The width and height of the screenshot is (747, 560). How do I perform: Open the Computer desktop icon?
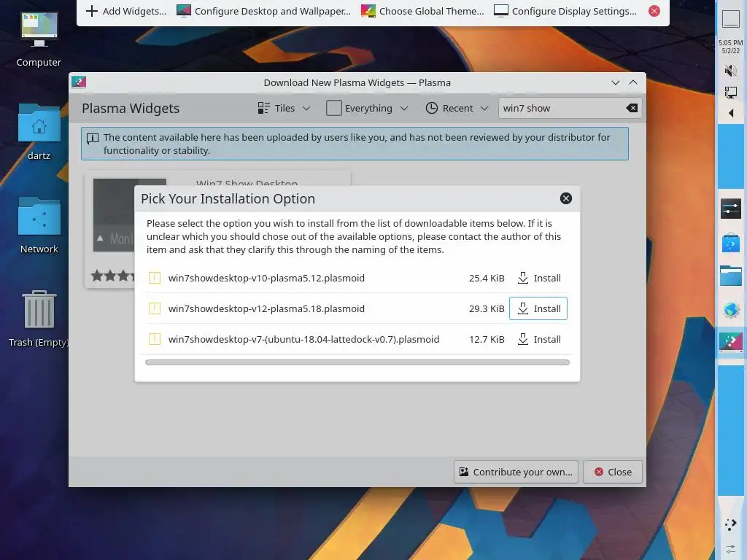[x=39, y=39]
